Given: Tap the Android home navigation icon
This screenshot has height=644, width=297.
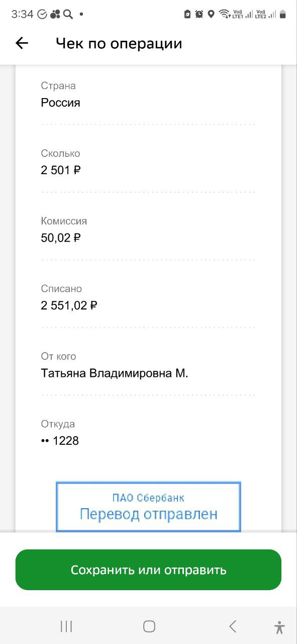Looking at the screenshot, I should [x=149, y=626].
